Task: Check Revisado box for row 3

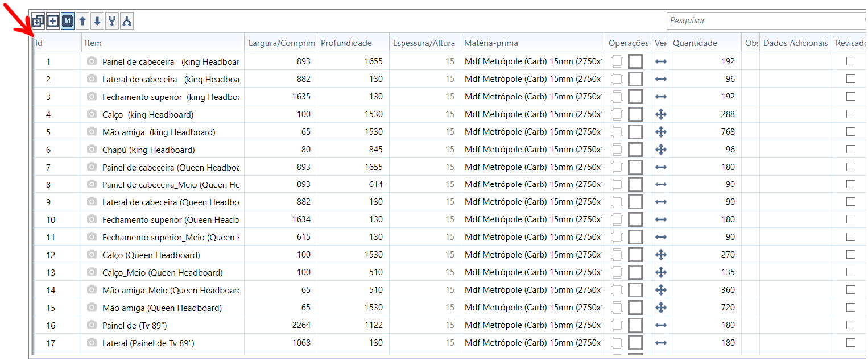Action: tap(851, 97)
